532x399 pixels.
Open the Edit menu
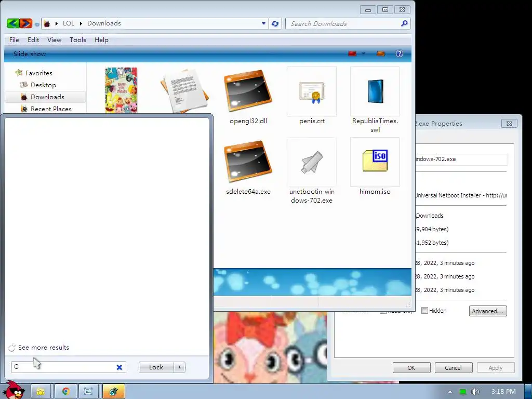tap(33, 39)
